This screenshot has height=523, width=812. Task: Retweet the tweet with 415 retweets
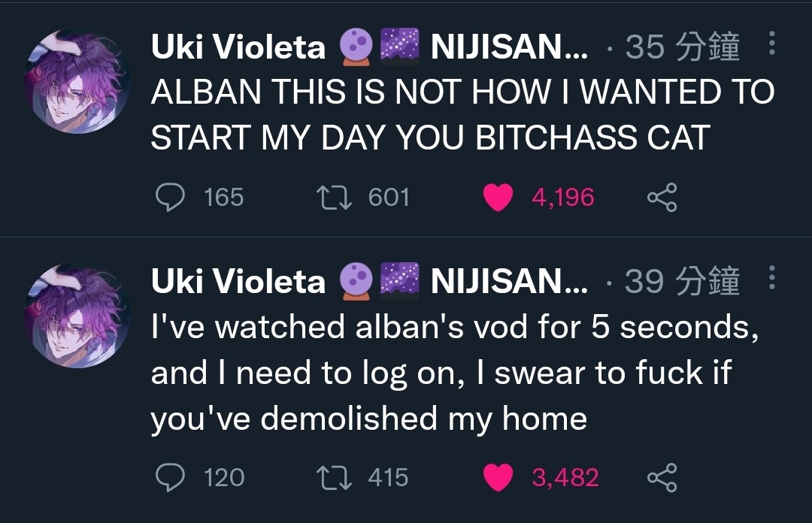coord(334,478)
